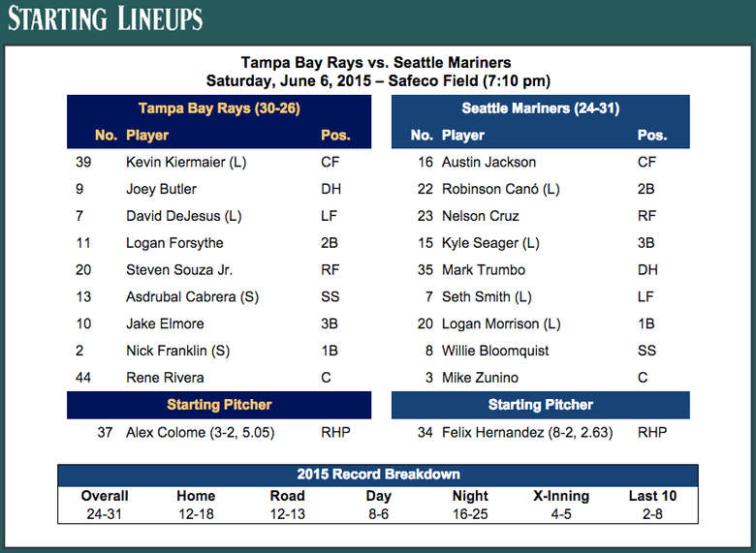Click the Starting Lineups heading
The image size is (756, 553).
(105, 18)
